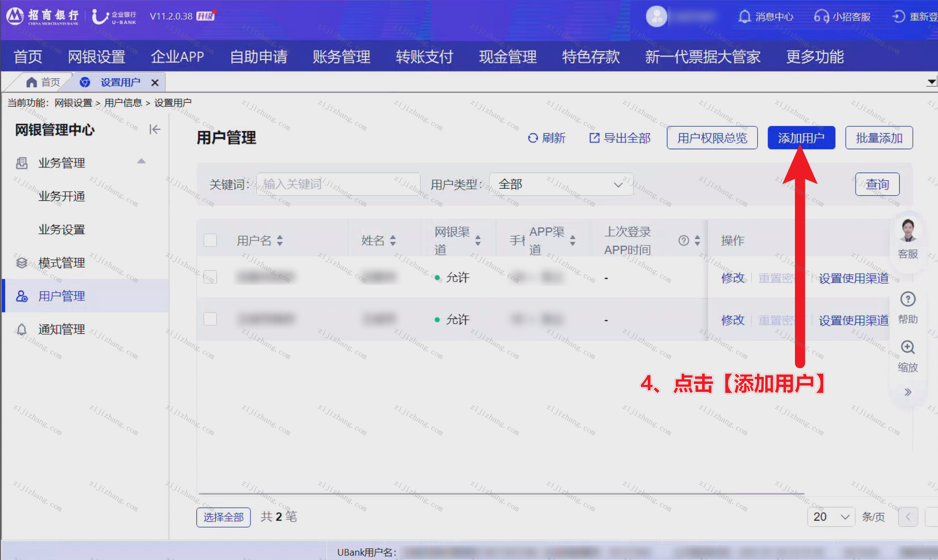The height and width of the screenshot is (560, 938).
Task: Toggle the select-all checkbox in table header
Action: (x=210, y=240)
